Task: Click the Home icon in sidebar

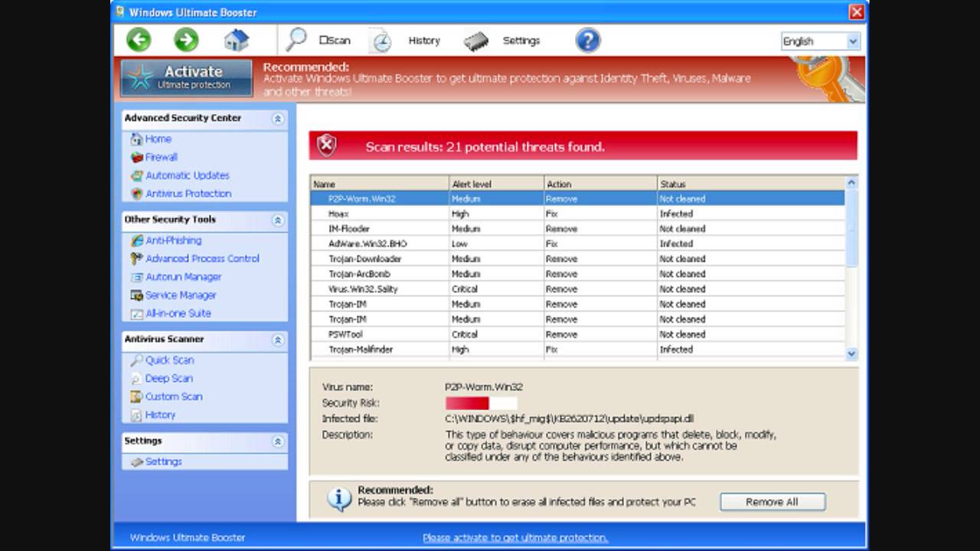Action: click(x=136, y=139)
